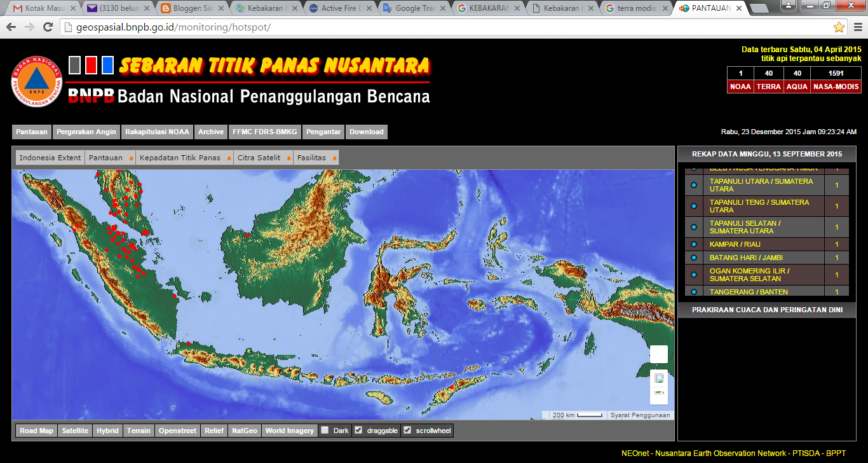
Task: Click Indonesia Extent map button
Action: tap(50, 158)
